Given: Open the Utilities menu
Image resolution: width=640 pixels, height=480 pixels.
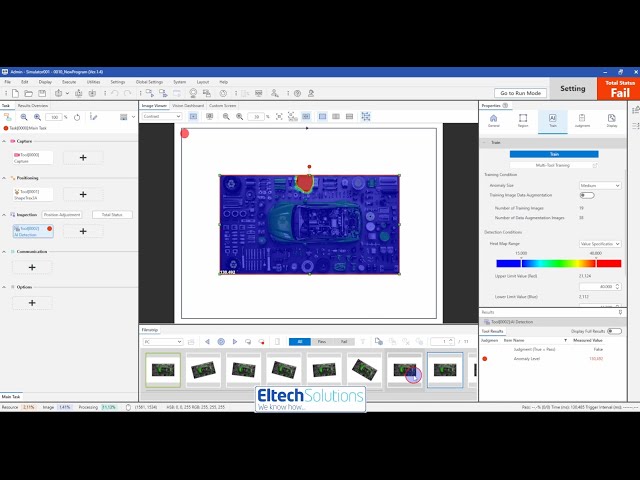Looking at the screenshot, I should [93, 82].
